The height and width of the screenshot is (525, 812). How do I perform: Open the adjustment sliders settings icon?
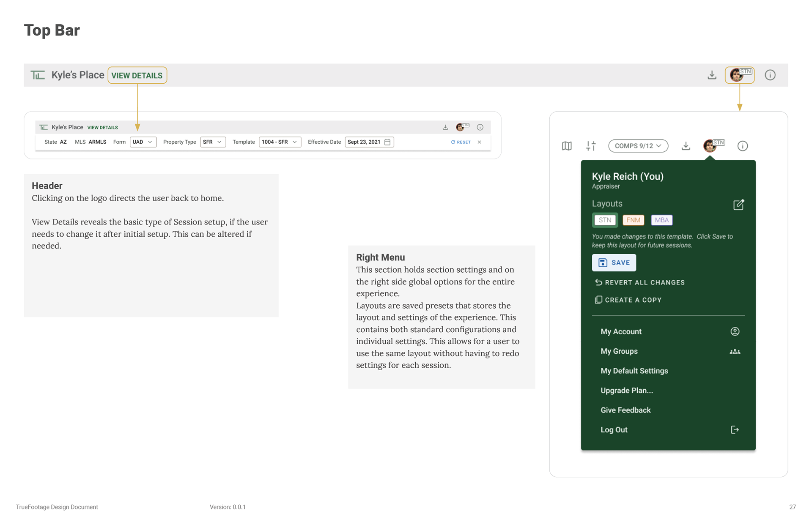[x=591, y=146]
